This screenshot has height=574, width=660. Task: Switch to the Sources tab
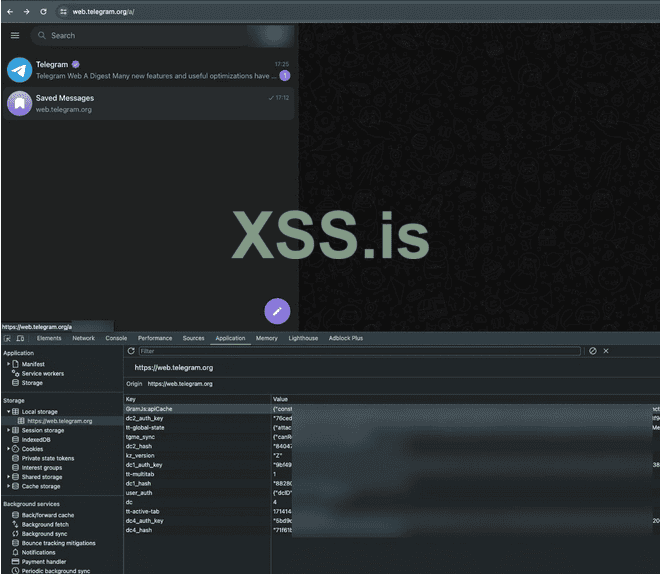pyautogui.click(x=193, y=338)
